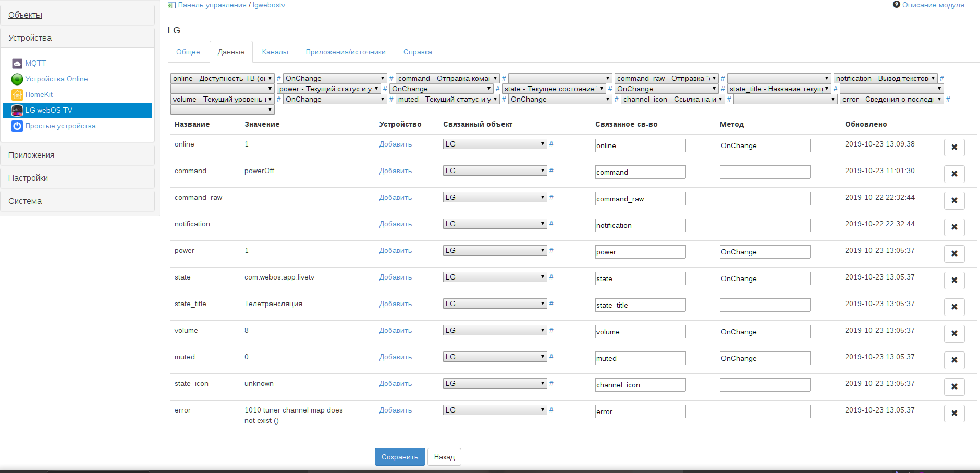Open the 'channel_icon - Ссылка на' dropdown
Viewport: 980px width, 473px height.
point(673,99)
